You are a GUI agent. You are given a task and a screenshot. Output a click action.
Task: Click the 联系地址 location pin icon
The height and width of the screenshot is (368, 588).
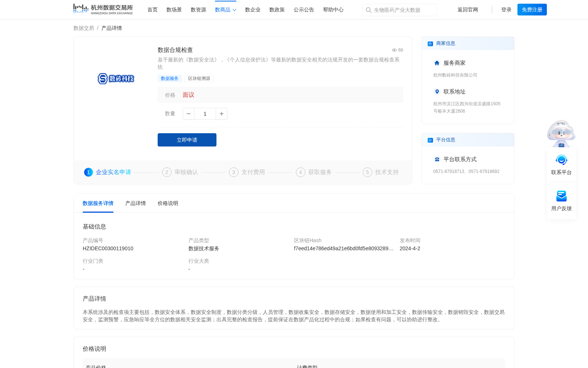click(x=437, y=92)
